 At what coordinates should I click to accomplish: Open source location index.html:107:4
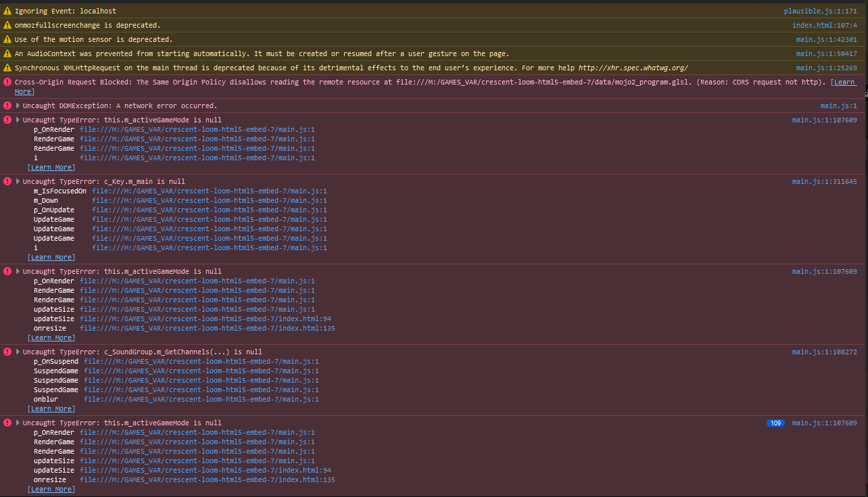[824, 26]
